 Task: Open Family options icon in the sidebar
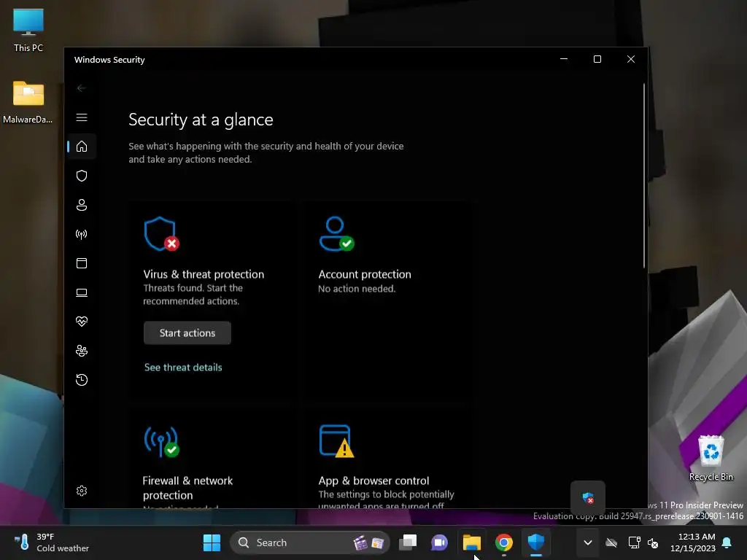[82, 351]
